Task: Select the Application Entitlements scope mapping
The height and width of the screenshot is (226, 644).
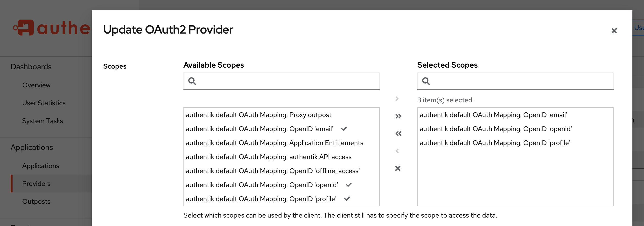Action: tap(274, 143)
